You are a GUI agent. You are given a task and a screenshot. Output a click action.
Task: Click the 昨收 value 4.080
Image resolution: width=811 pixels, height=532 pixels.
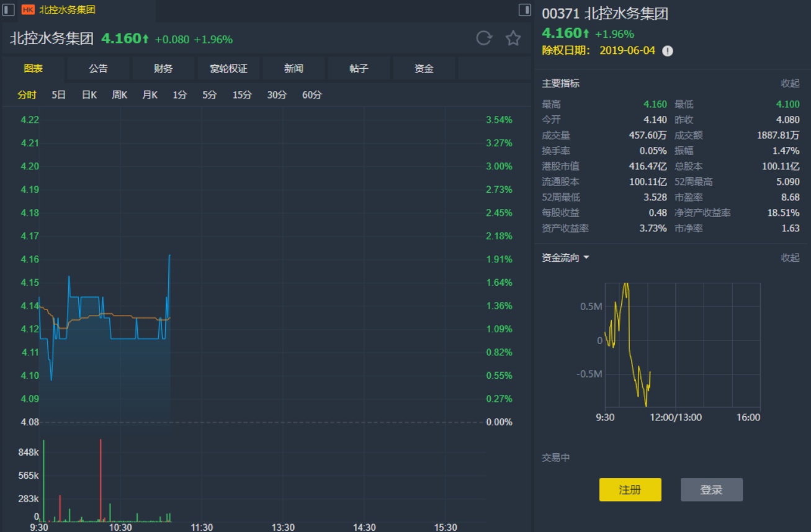coord(787,120)
